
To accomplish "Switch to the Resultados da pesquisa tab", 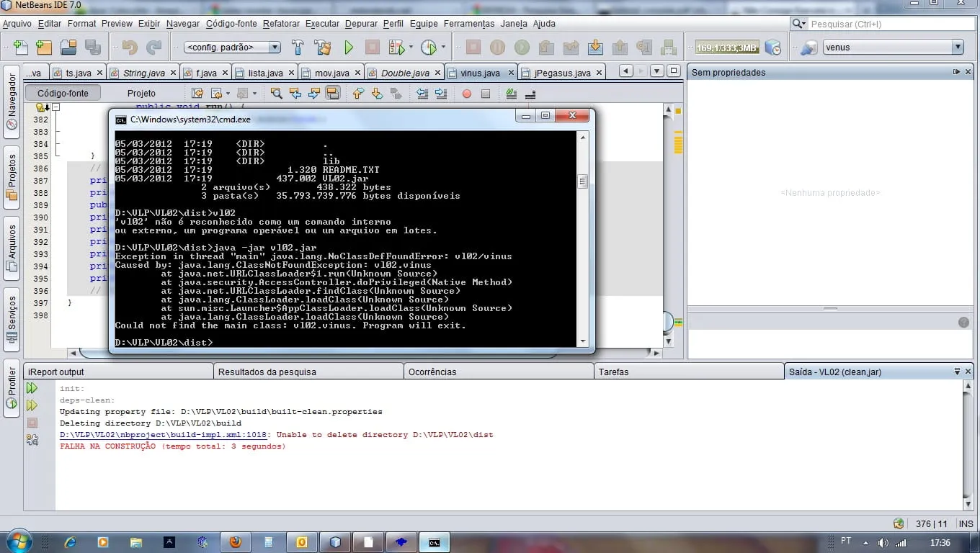I will coord(308,372).
